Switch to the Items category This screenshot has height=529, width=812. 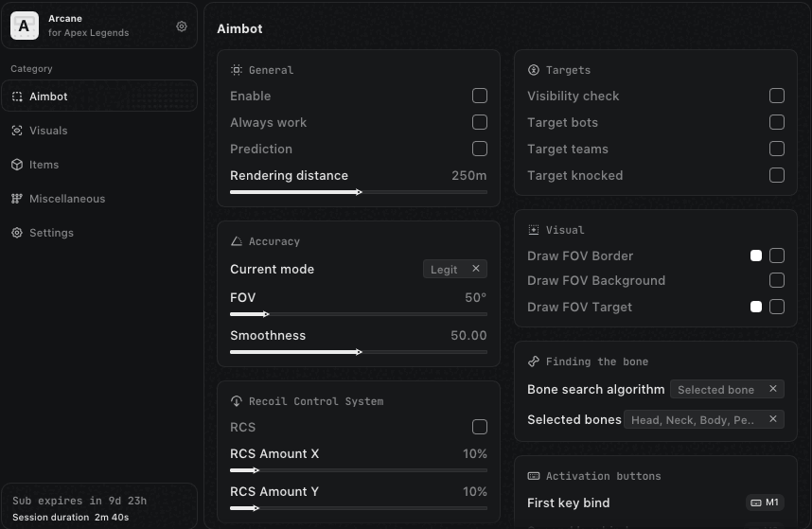(x=99, y=165)
